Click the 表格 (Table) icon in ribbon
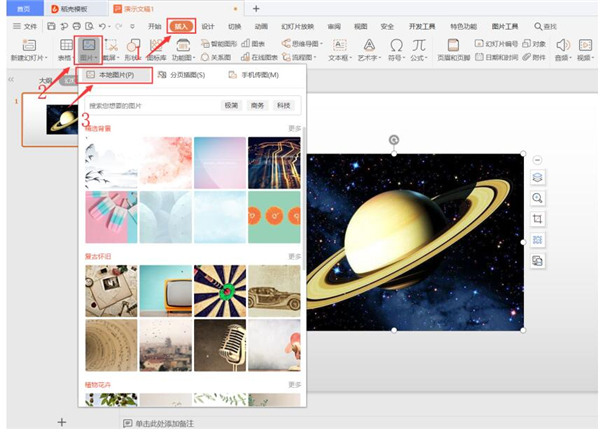 point(65,50)
